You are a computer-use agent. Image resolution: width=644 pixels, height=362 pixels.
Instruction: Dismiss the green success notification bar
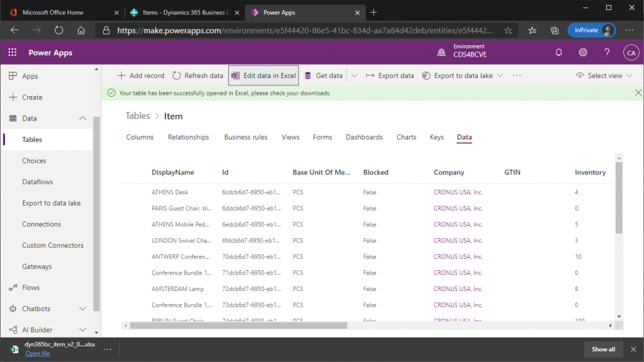pos(638,93)
